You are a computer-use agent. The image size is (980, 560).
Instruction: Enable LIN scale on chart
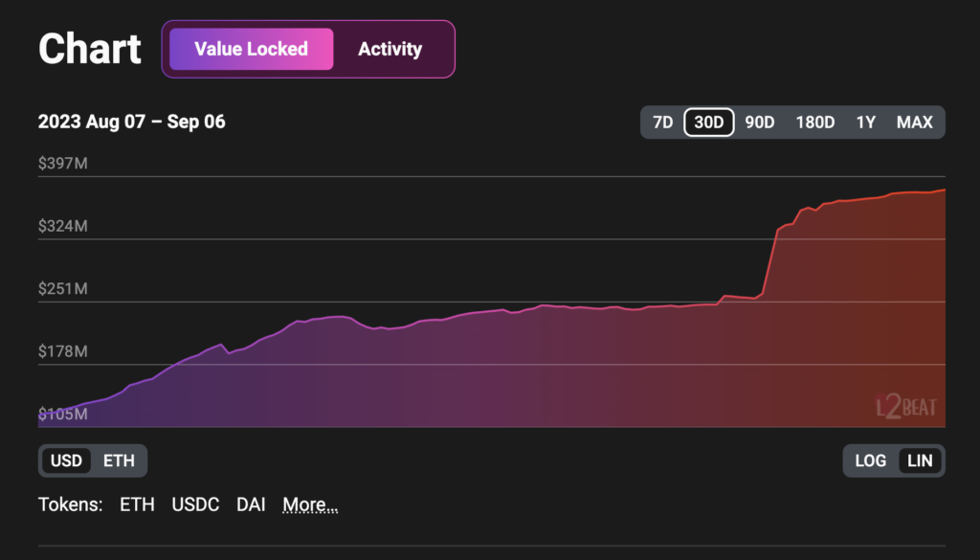point(919,460)
